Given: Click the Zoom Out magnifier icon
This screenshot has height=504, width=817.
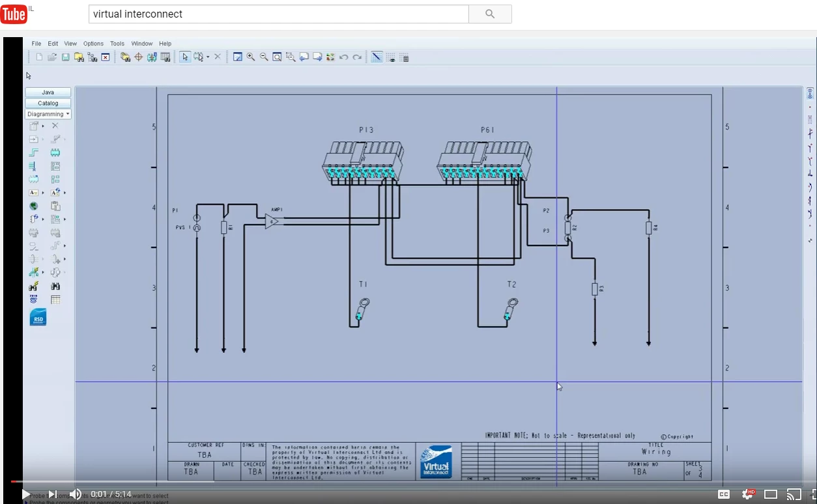Looking at the screenshot, I should 264,57.
